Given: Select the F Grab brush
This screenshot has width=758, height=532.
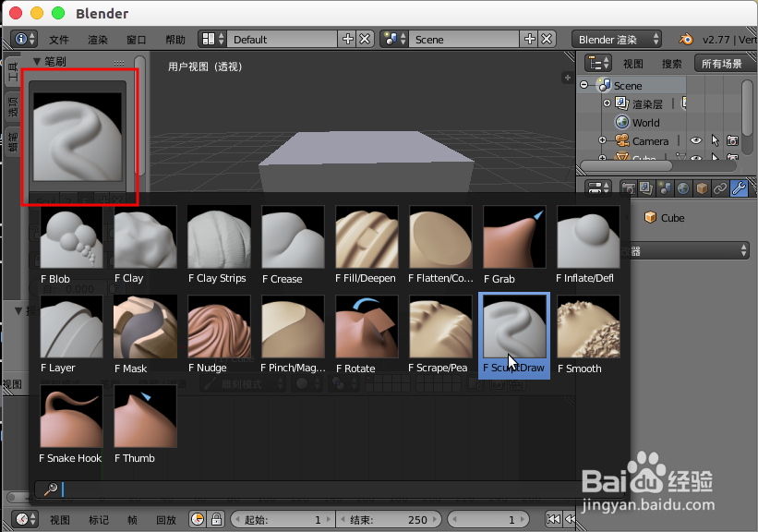Looking at the screenshot, I should click(x=514, y=245).
